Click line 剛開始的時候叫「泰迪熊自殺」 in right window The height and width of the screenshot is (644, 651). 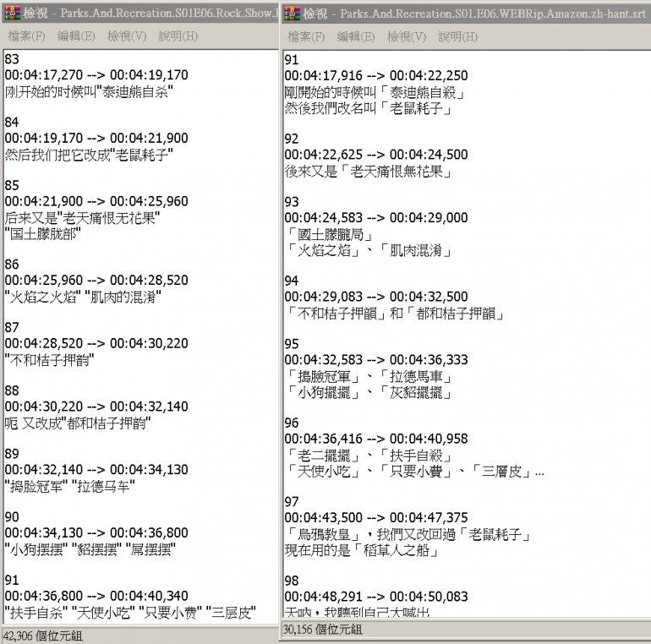pyautogui.click(x=375, y=92)
